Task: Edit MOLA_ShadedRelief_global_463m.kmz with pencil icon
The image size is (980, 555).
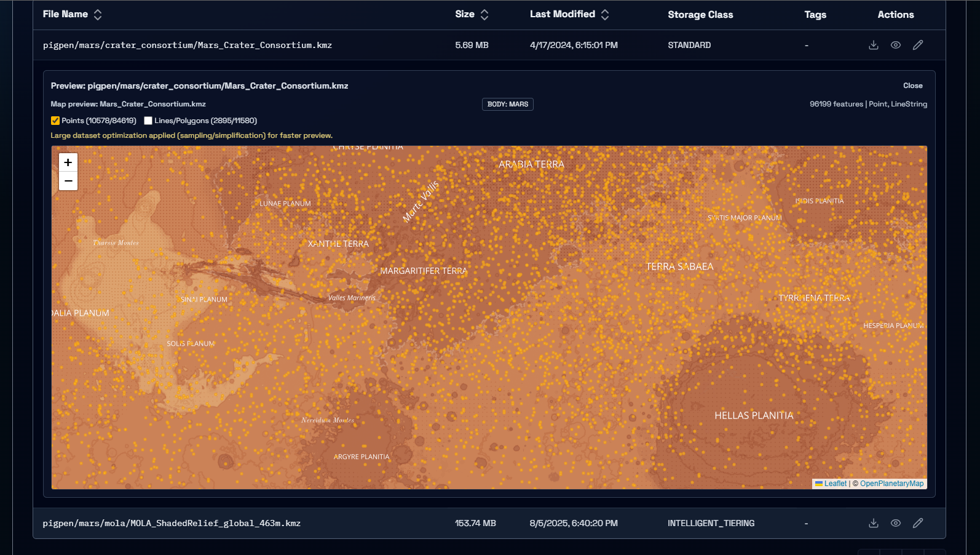Action: [x=918, y=523]
